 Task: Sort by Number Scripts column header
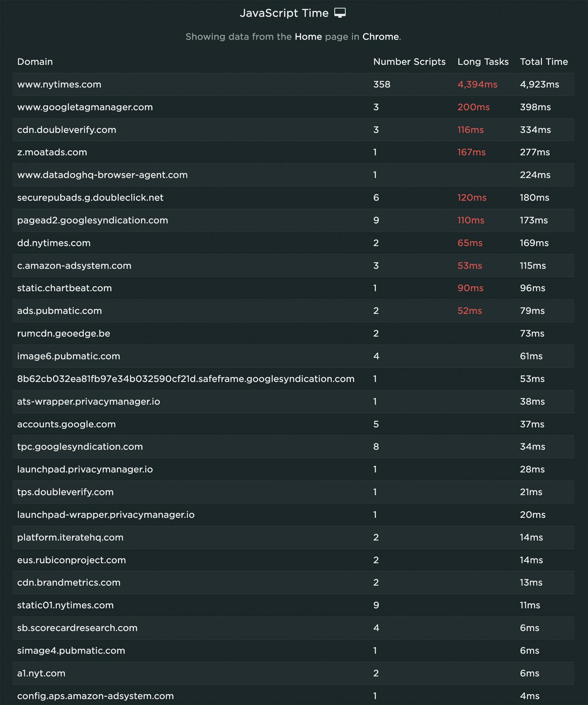tap(409, 62)
